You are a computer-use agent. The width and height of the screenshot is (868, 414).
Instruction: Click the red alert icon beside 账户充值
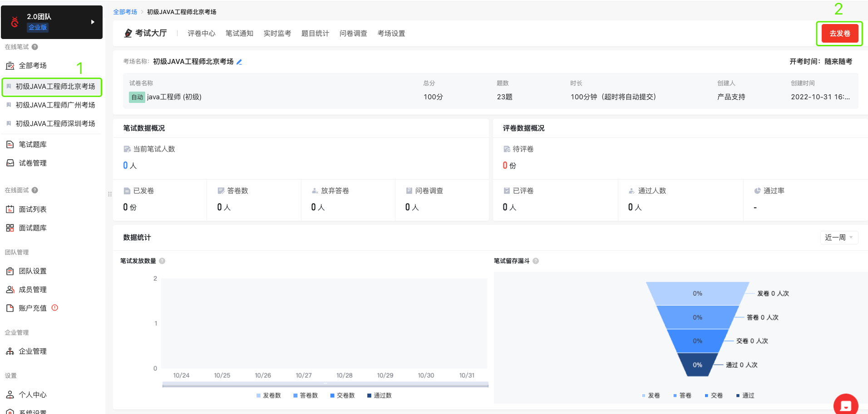pos(55,307)
